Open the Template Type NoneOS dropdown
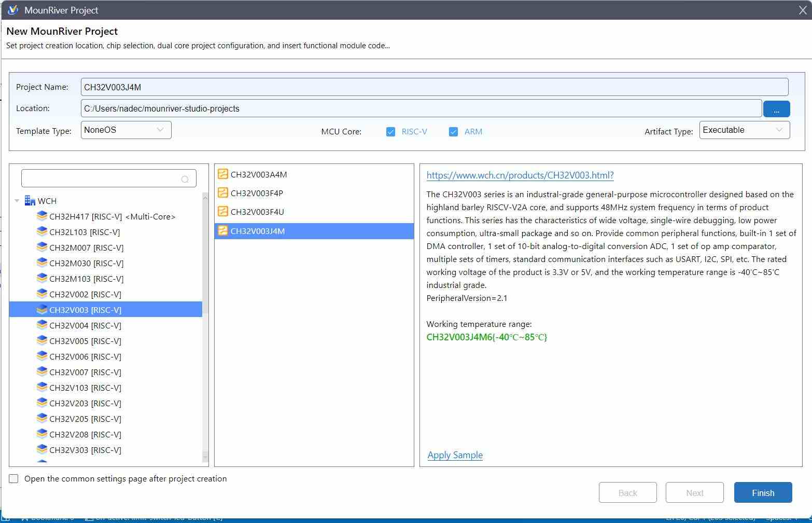Screen dimensions: 812x523 coord(126,130)
